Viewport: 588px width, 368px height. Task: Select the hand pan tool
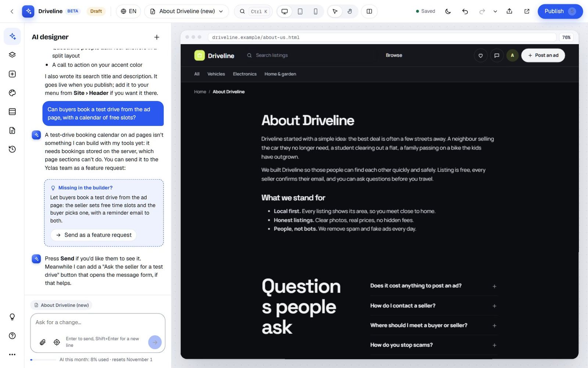tap(350, 11)
